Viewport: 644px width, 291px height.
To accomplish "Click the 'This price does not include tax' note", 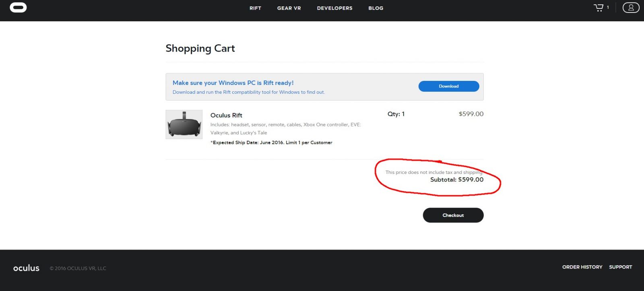I will pyautogui.click(x=434, y=172).
